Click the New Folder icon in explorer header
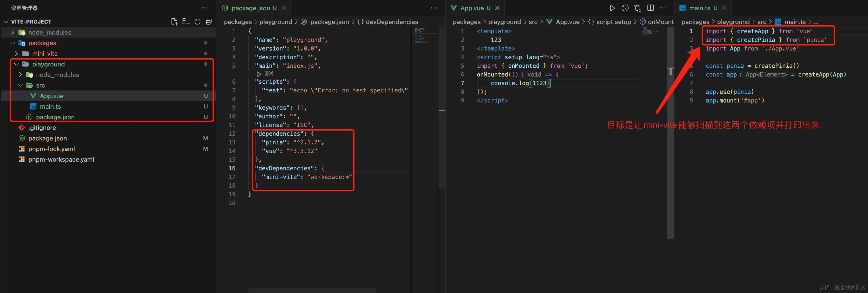Viewport: 868px width, 293px height. tap(186, 22)
